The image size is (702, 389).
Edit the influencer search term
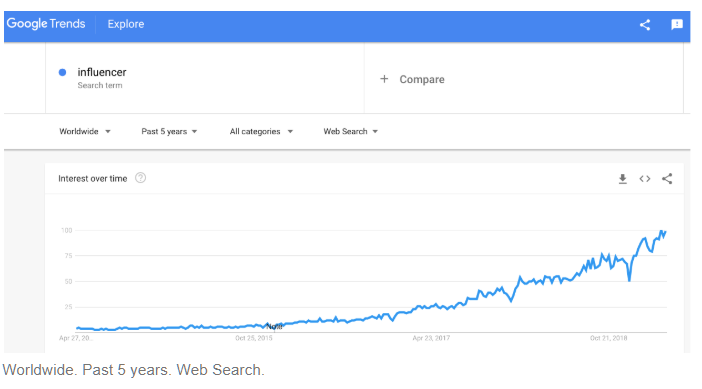pyautogui.click(x=102, y=72)
